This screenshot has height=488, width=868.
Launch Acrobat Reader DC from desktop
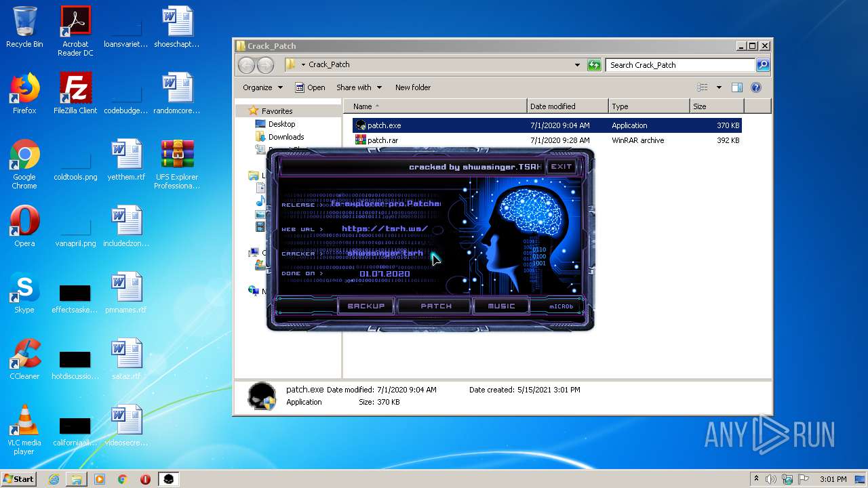tap(75, 31)
